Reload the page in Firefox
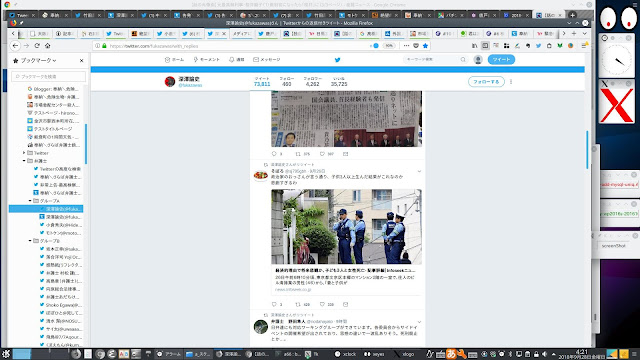Image resolution: width=640 pixels, height=360 pixels. point(37,46)
